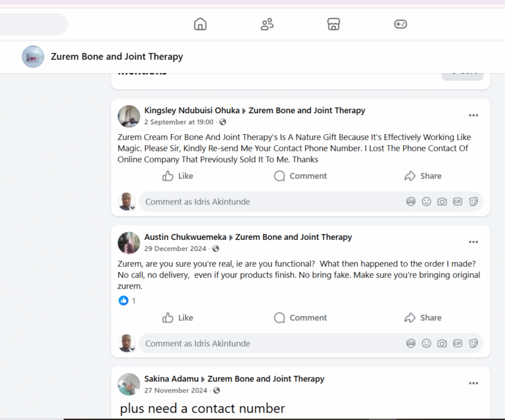Screen dimensions: 505x420
Task: View like reactions count on Austin's post
Action: coord(128,300)
